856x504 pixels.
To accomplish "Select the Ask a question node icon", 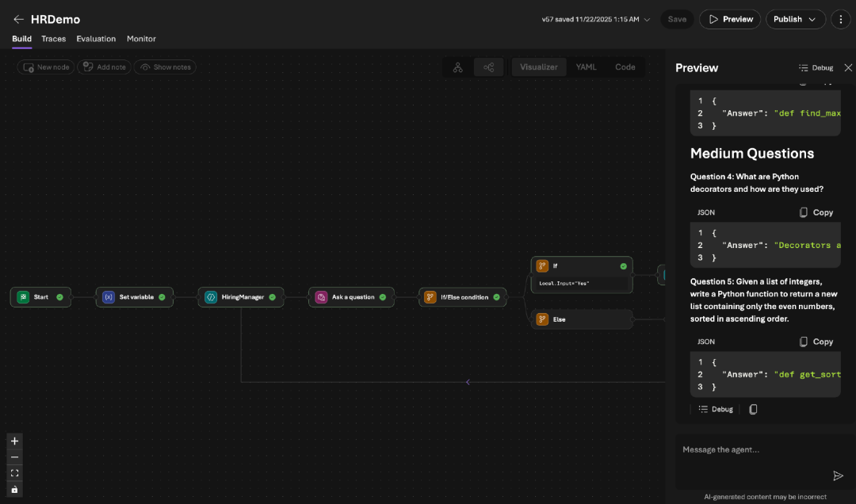I will 321,297.
